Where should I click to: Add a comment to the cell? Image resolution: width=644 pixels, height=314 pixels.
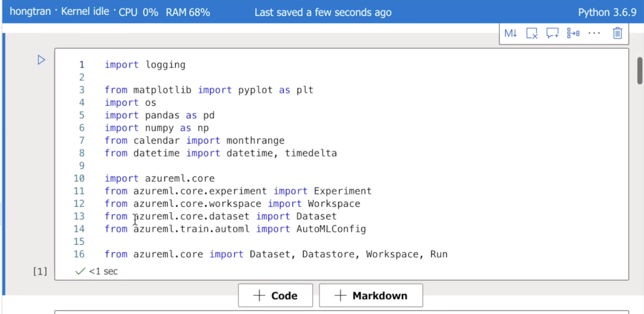552,33
